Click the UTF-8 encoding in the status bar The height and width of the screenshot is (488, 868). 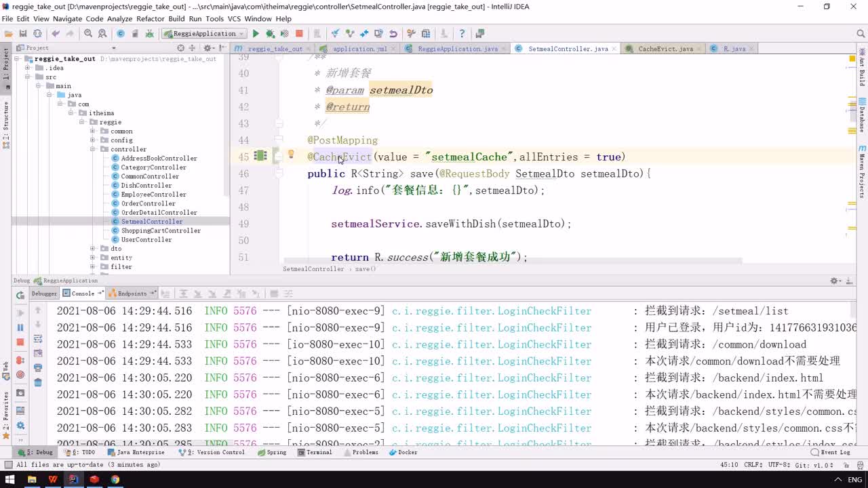pyautogui.click(x=778, y=465)
